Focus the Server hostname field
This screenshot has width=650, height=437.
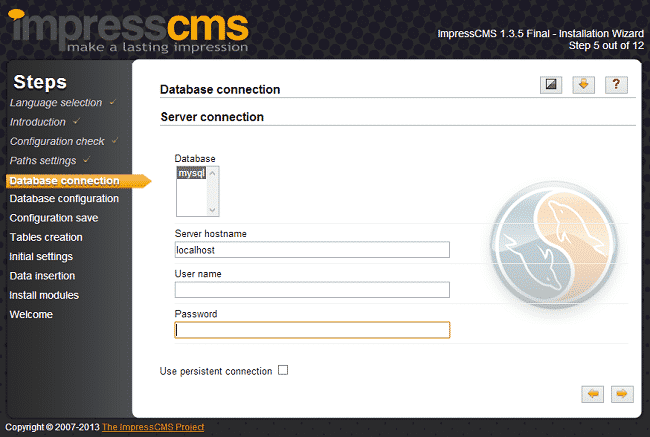pos(312,250)
